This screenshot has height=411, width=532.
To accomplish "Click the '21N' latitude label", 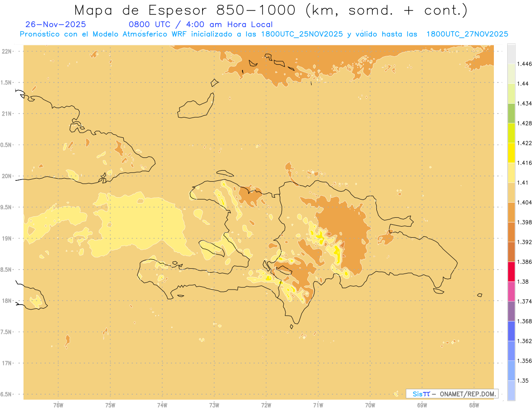I will (7, 114).
